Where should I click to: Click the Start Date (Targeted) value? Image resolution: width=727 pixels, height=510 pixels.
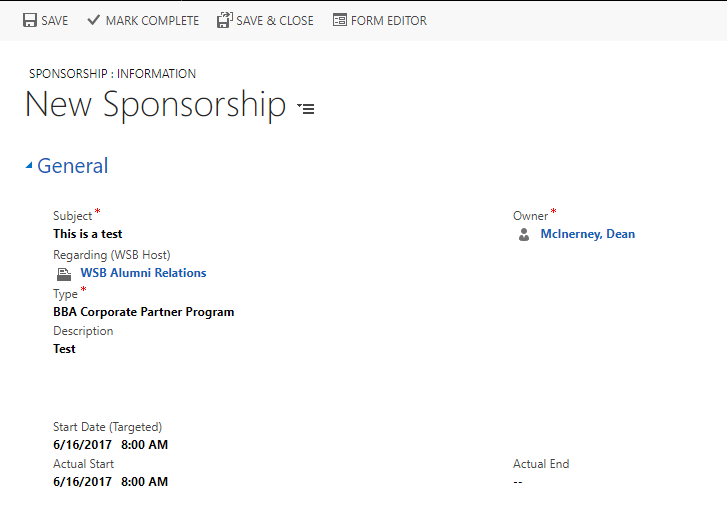click(x=110, y=444)
